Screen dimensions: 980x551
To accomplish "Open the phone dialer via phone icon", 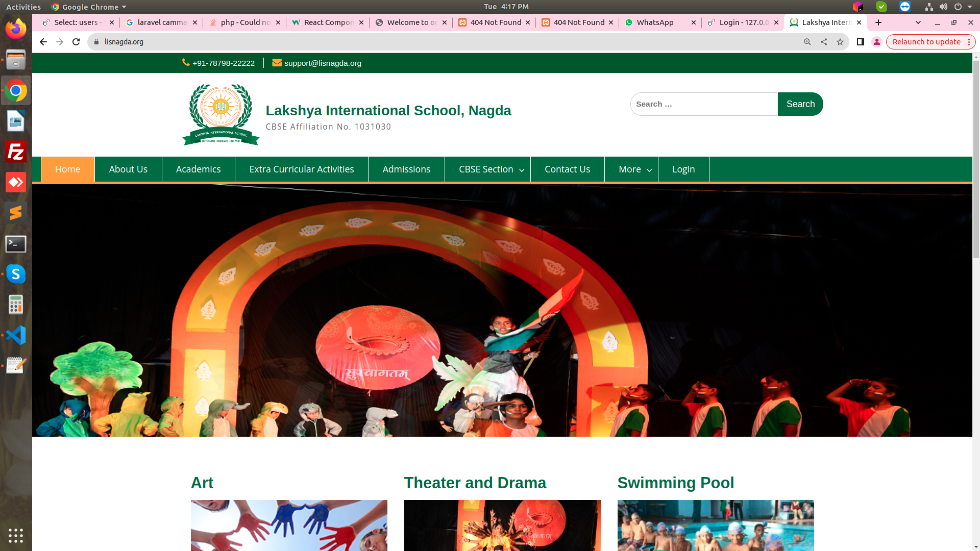I will pyautogui.click(x=186, y=63).
